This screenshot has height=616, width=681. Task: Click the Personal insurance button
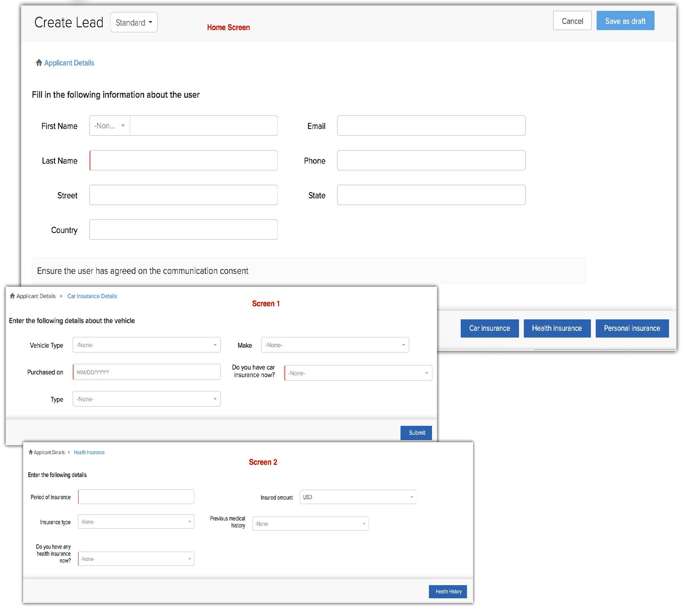coord(632,328)
